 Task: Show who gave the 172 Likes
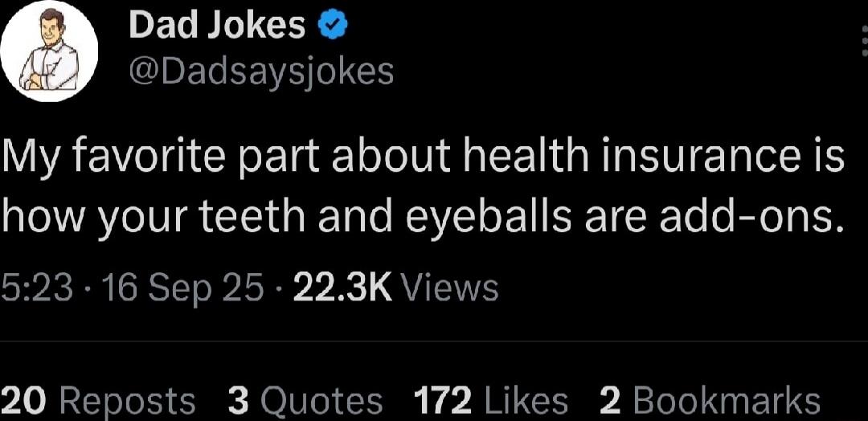pos(490,400)
